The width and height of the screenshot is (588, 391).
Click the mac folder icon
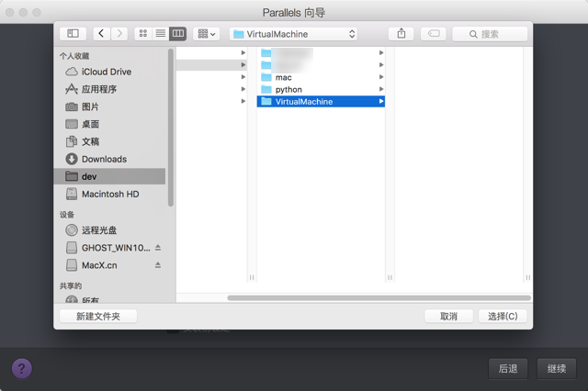266,77
